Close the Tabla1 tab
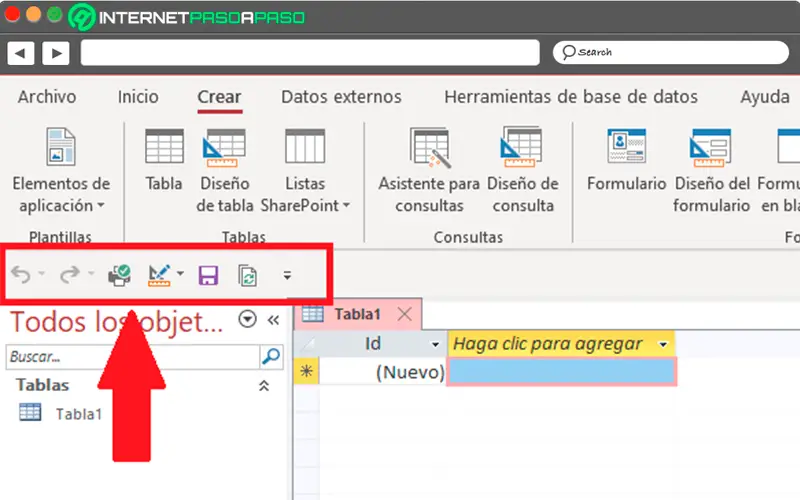 pos(405,314)
